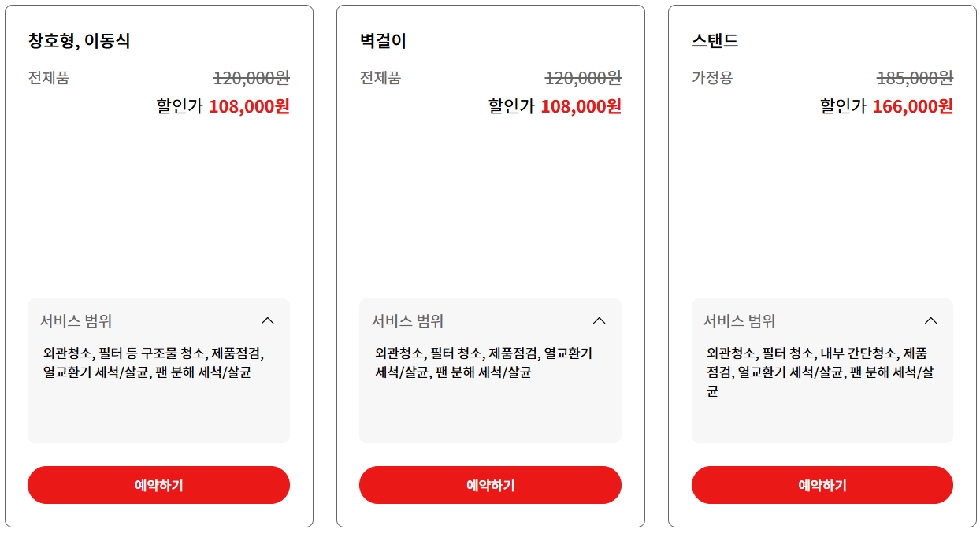The width and height of the screenshot is (980, 533).
Task: Click the chevron icon in the middle card
Action: pos(600,320)
